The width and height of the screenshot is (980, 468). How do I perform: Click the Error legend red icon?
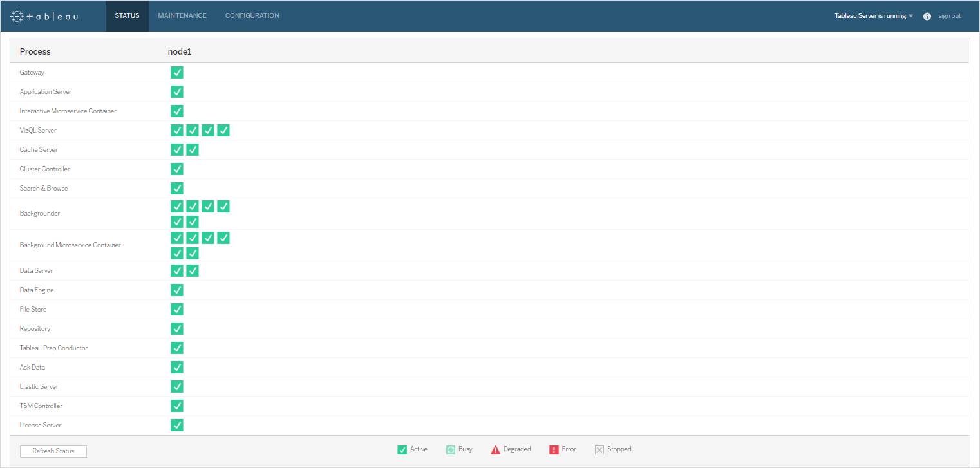[x=554, y=449]
